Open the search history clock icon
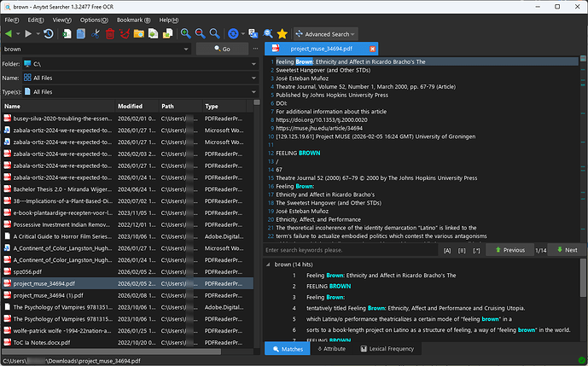The width and height of the screenshot is (588, 366). coord(50,33)
